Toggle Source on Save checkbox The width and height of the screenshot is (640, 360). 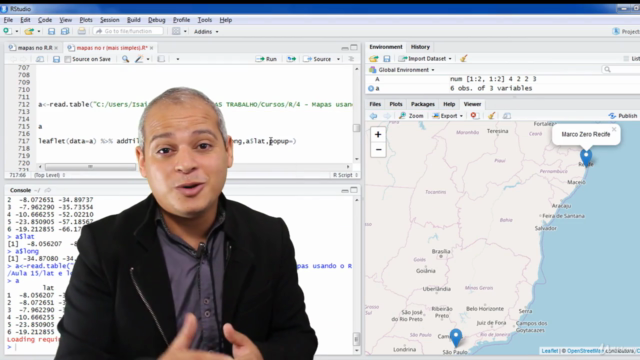(x=68, y=59)
